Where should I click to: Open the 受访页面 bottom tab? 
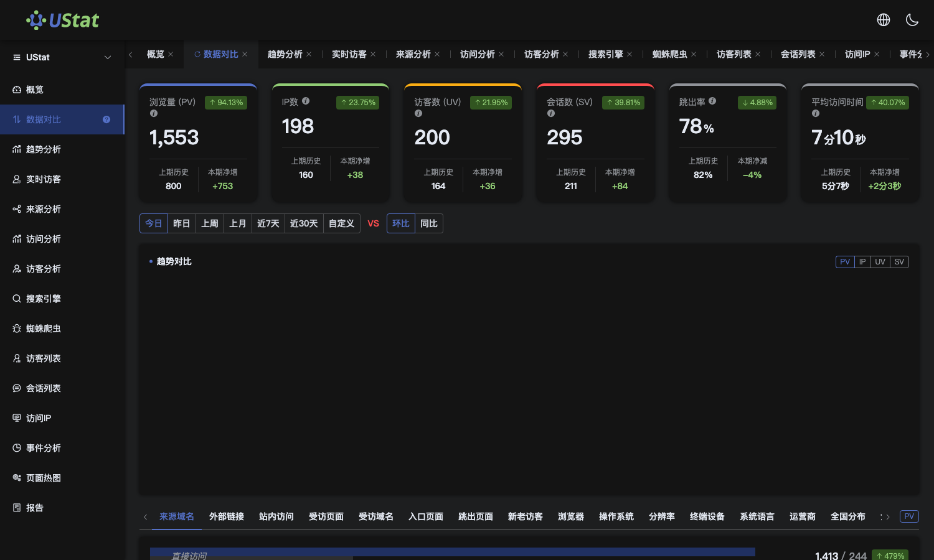326,516
